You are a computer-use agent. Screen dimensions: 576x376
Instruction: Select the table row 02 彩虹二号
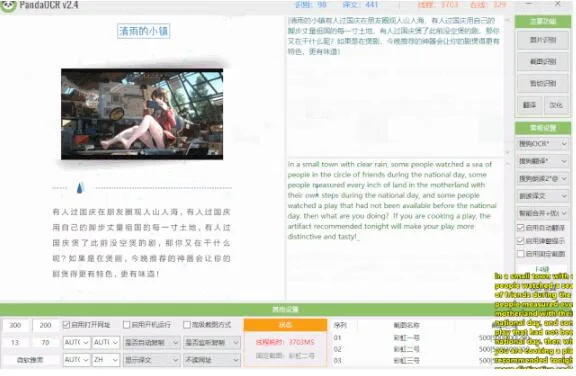[x=411, y=349]
